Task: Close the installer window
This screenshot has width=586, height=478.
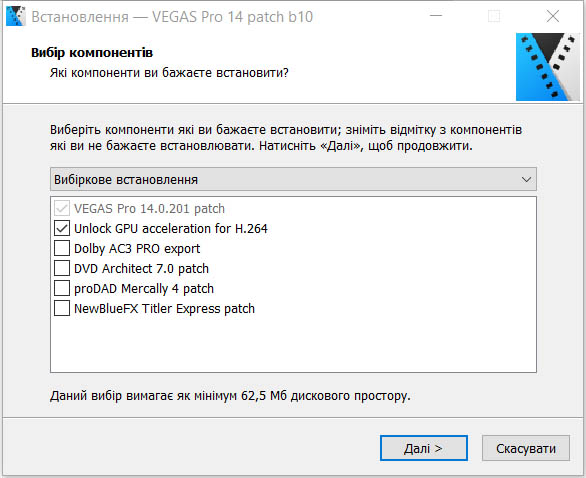Action: 553,16
